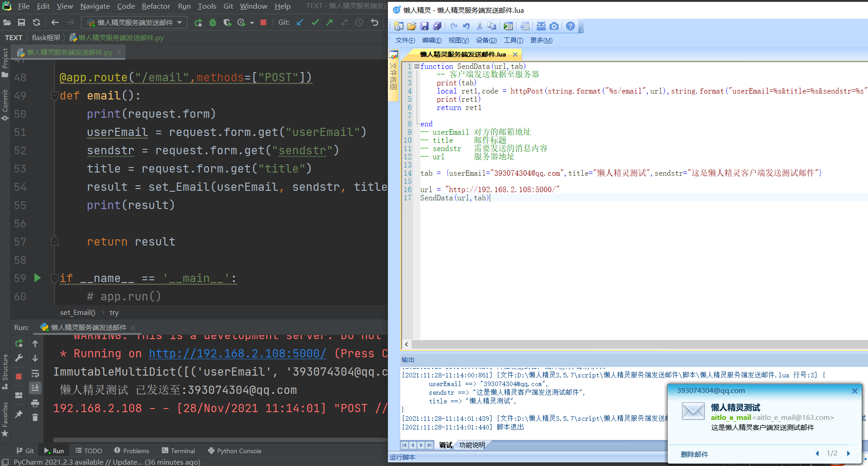Click the wrench settings icon in Run panel
Image resolution: width=868 pixels, height=466 pixels.
click(x=19, y=359)
